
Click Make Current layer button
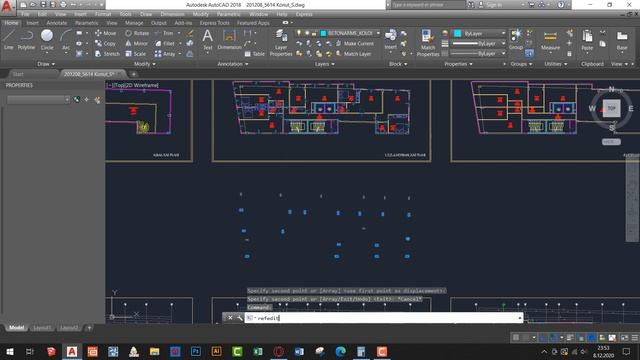(x=355, y=43)
